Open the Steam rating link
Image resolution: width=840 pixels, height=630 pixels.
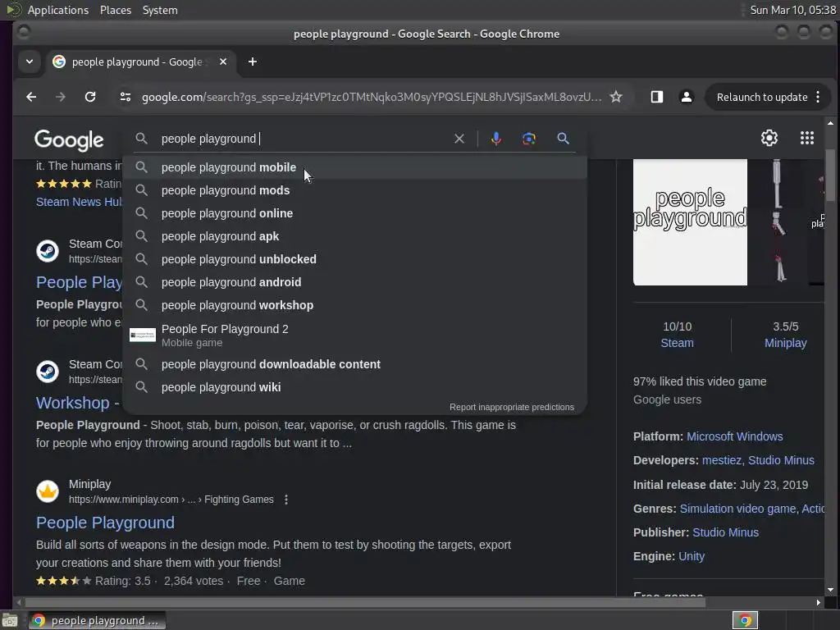677,343
